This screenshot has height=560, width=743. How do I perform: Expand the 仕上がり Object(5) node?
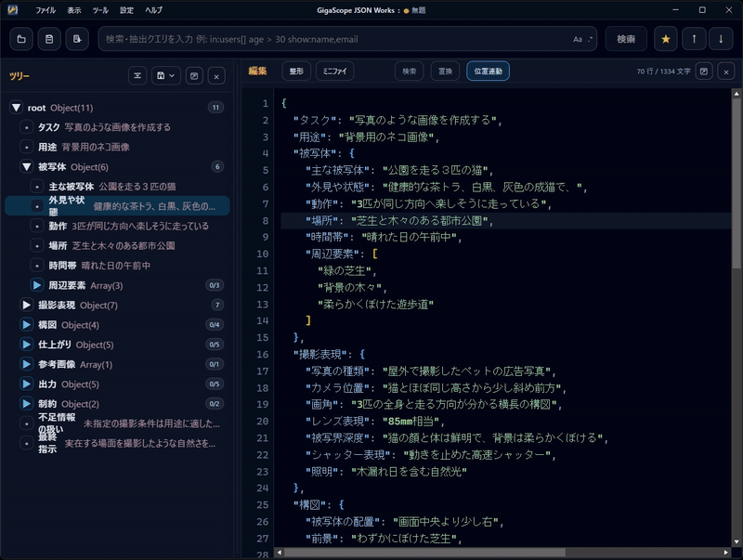(27, 345)
